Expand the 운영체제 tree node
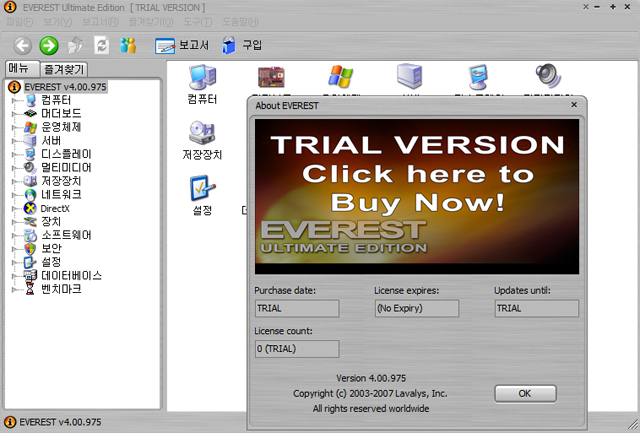 pos(15,127)
